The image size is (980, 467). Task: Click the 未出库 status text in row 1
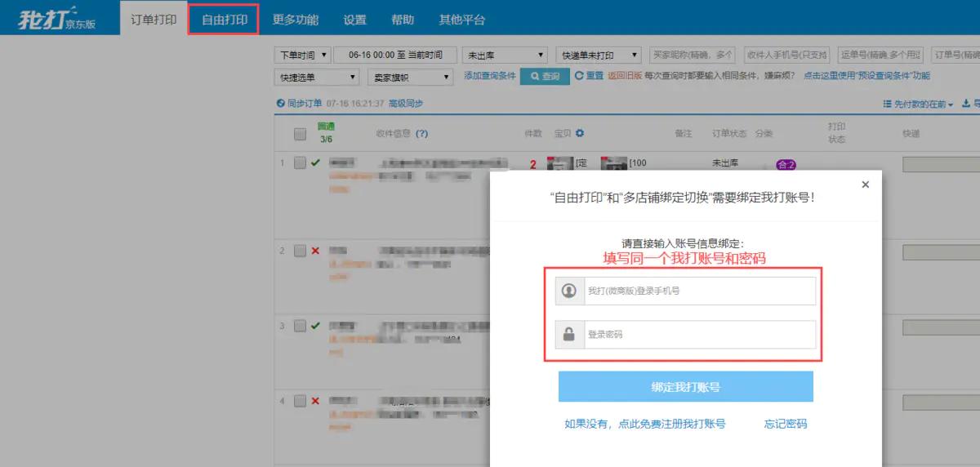tap(725, 162)
